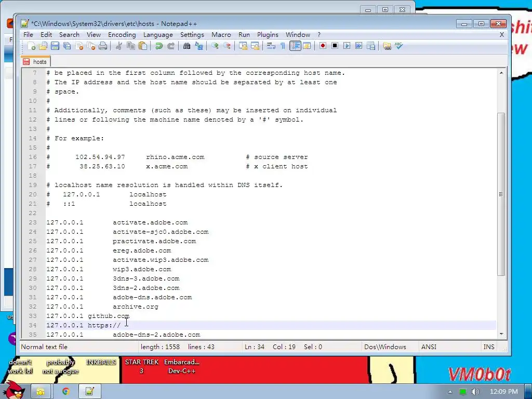Open the Language menu
532x399 pixels.
tap(158, 35)
